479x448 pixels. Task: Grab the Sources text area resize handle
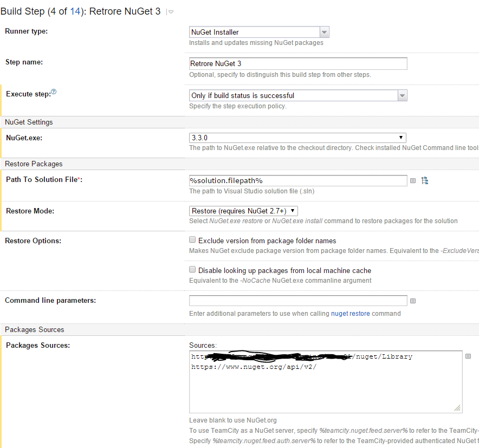click(457, 408)
